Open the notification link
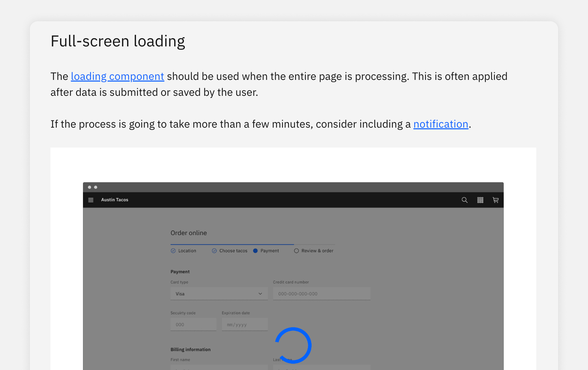This screenshot has width=588, height=370. pos(441,124)
